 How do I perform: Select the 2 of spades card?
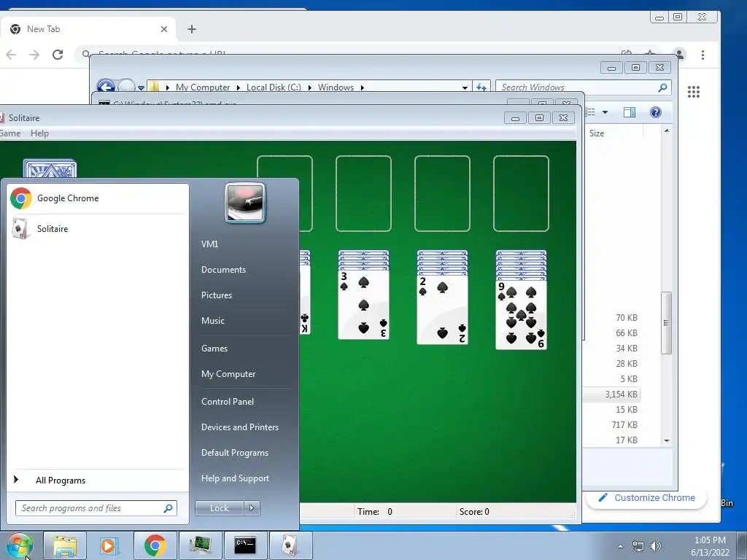point(442,309)
